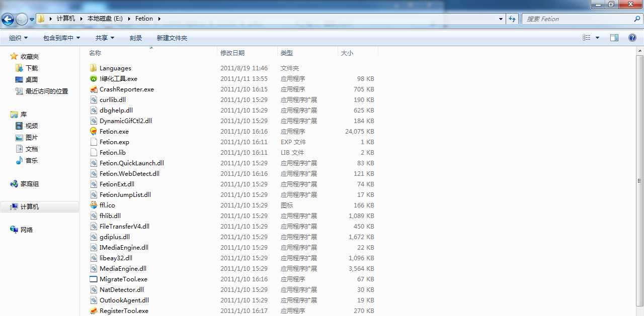Screen dimensions: 644x316
Task: Click the Fetion.exp blank file icon
Action: (x=93, y=142)
